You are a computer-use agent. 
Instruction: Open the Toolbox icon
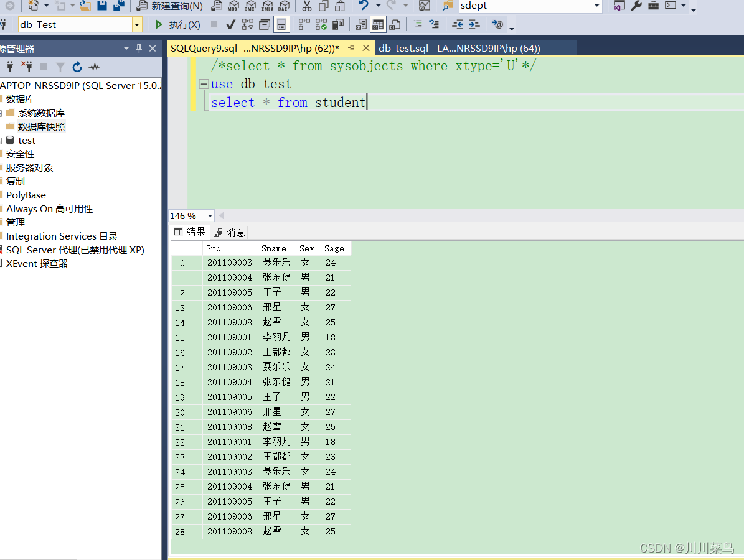tap(653, 6)
